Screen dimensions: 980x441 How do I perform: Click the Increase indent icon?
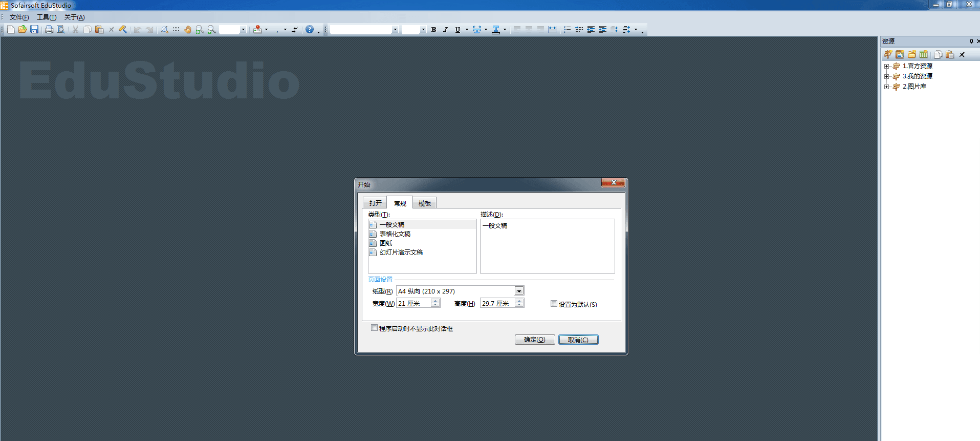[x=602, y=30]
